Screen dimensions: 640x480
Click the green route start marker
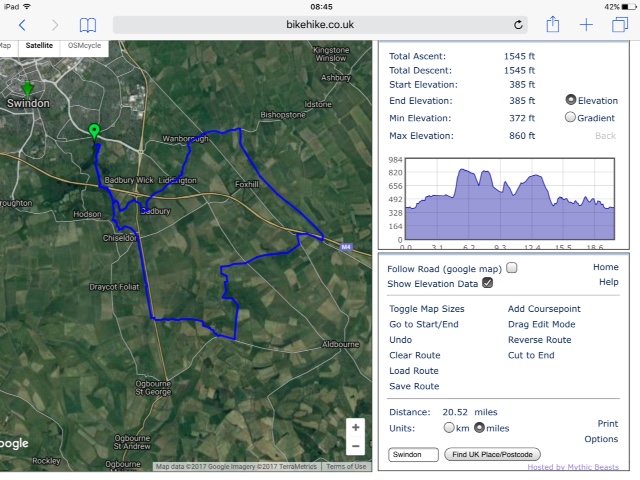tap(94, 133)
